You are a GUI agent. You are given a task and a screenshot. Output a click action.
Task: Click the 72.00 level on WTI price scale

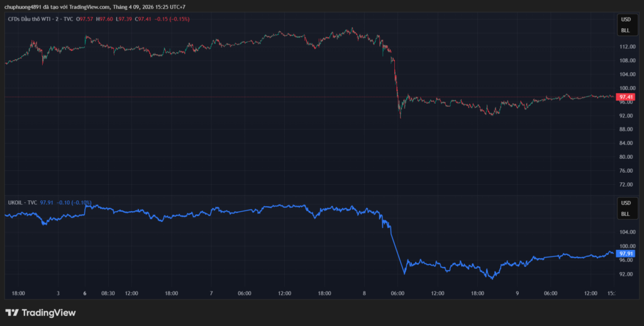tap(625, 185)
